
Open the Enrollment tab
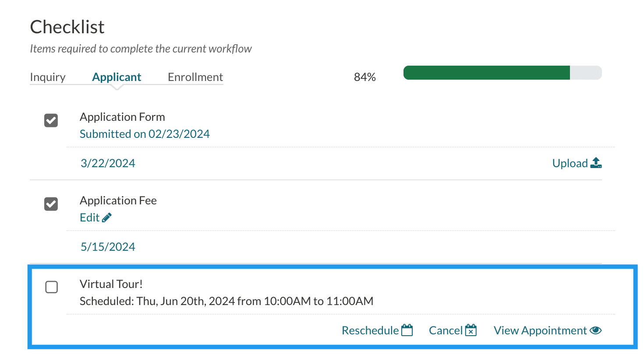coord(195,77)
